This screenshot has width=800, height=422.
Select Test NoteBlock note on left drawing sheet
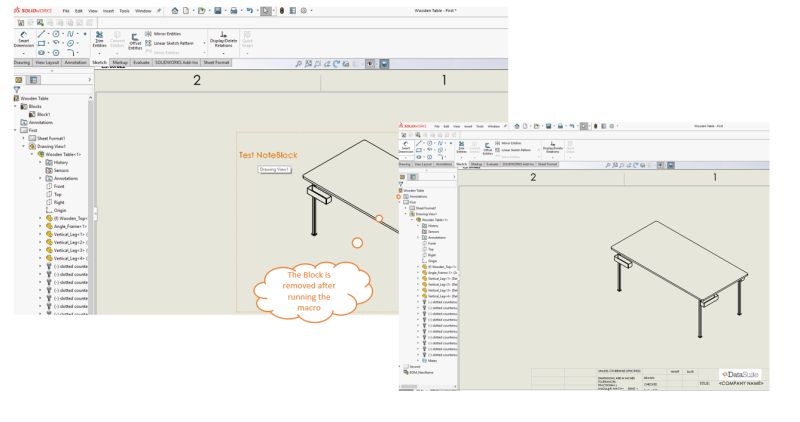point(268,155)
